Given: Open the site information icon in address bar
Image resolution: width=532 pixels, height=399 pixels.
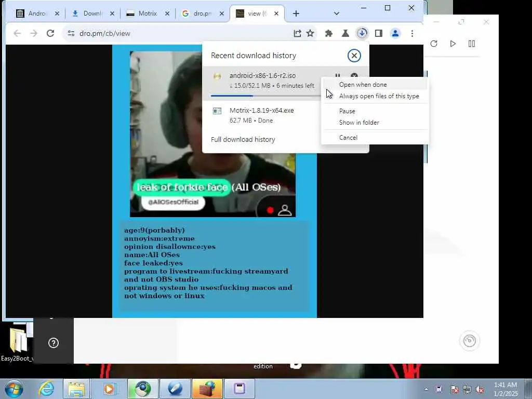Looking at the screenshot, I should pyautogui.click(x=71, y=33).
